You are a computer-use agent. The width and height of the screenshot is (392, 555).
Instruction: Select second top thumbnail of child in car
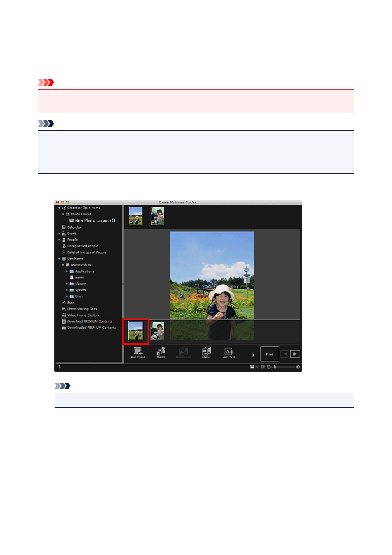[x=157, y=216]
